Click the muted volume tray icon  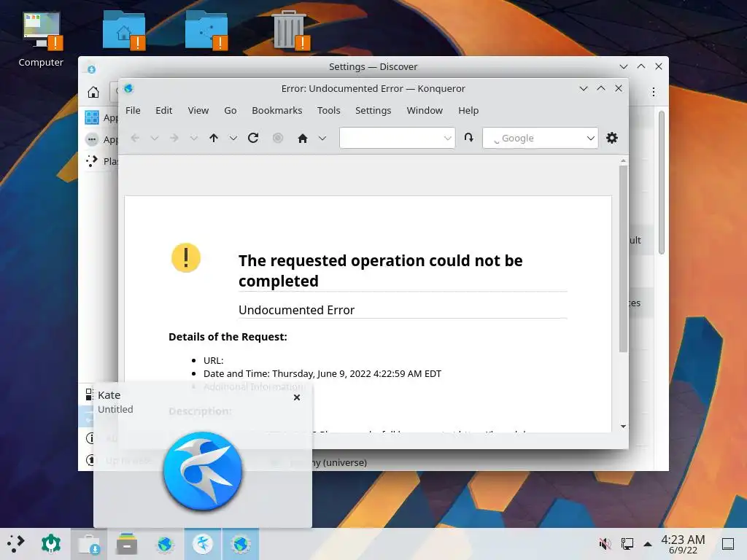(x=605, y=543)
